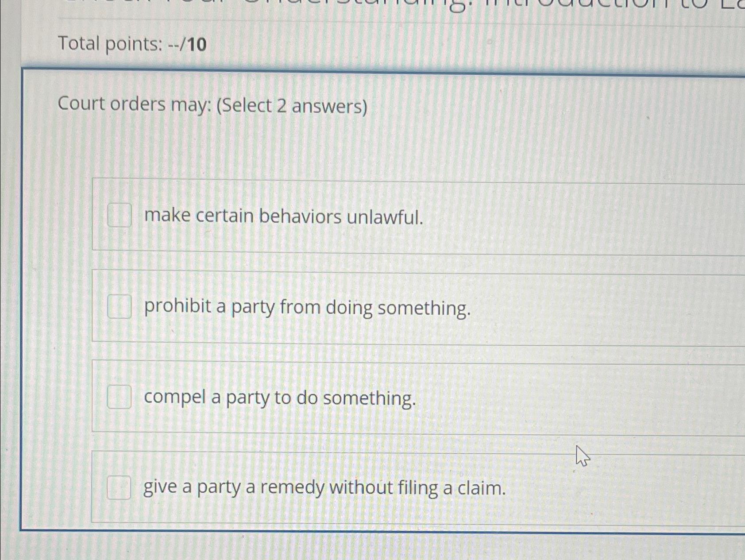The image size is (745, 560).
Task: Select the "give a party a remedy" answer row
Action: coord(324,488)
